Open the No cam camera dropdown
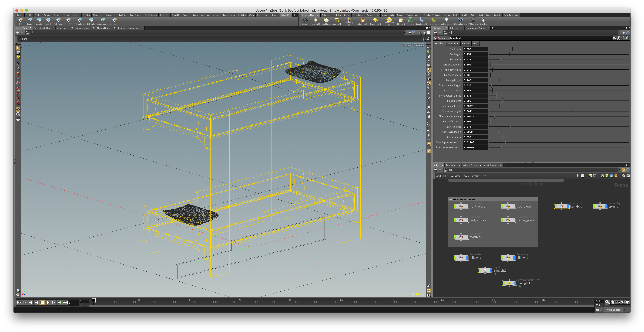Image resolution: width=644 pixels, height=332 pixels. tap(419, 45)
